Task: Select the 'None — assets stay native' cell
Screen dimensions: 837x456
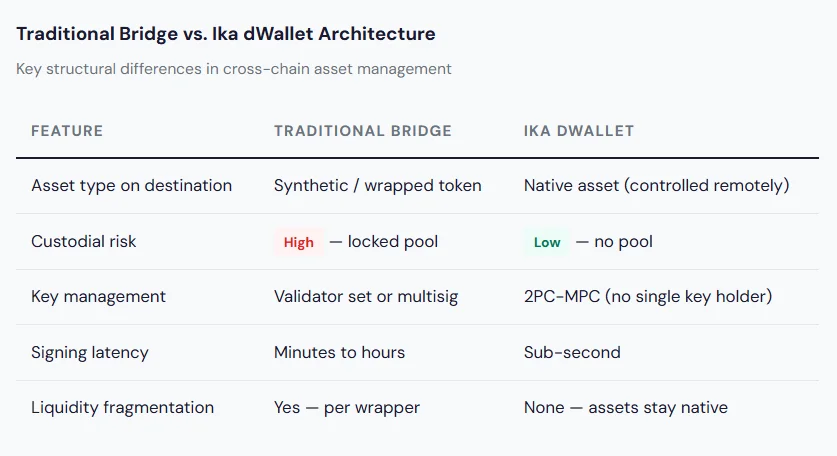Action: coord(625,408)
